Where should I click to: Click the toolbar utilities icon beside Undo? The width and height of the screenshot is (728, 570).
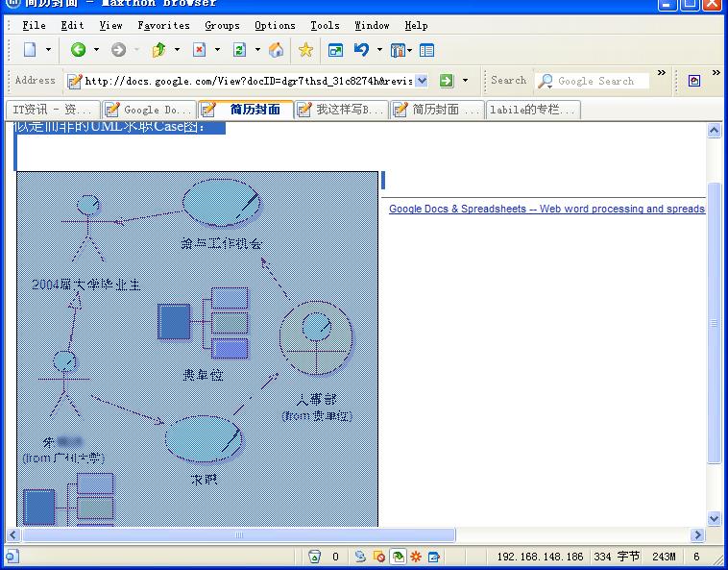[x=398, y=50]
